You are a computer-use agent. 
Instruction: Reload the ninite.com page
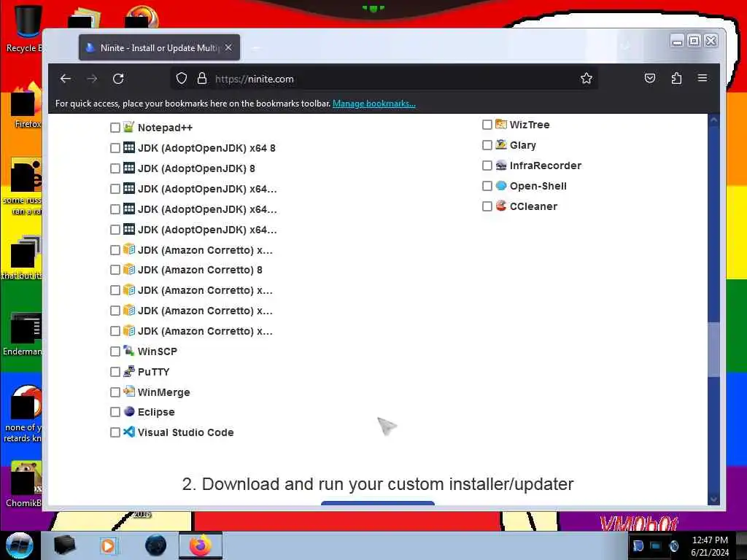[x=118, y=79]
